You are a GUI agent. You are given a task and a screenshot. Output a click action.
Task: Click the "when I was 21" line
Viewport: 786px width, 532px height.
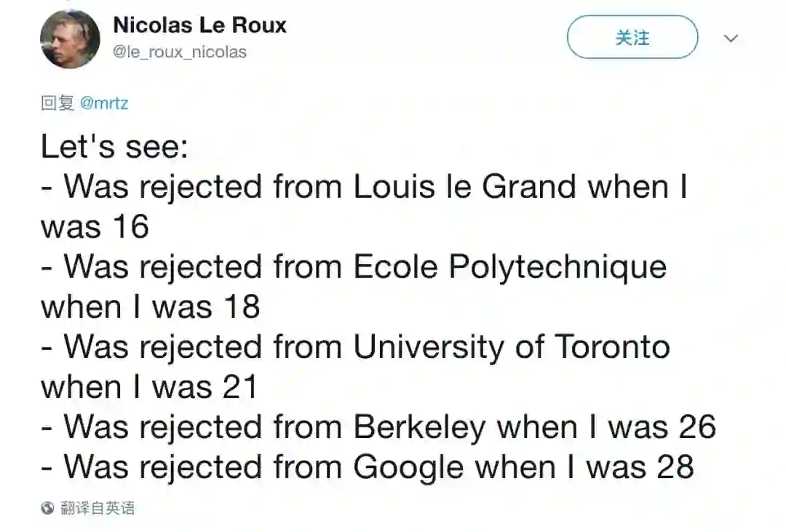click(149, 387)
